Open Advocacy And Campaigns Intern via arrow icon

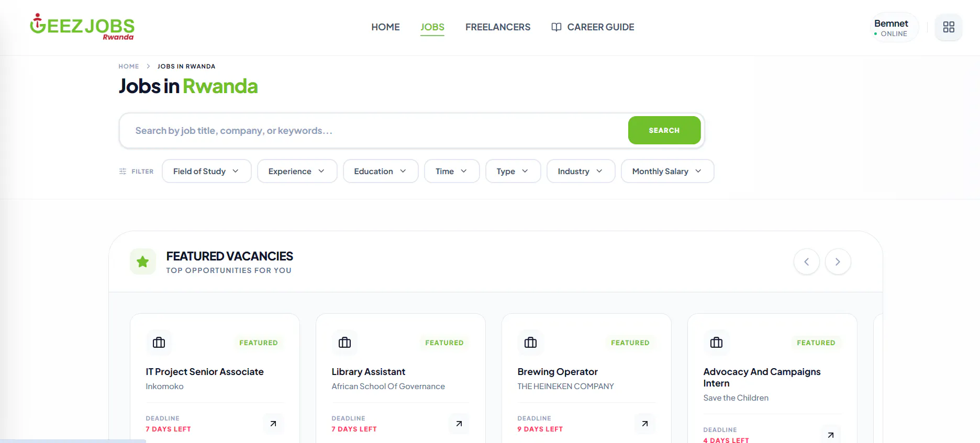point(831,435)
